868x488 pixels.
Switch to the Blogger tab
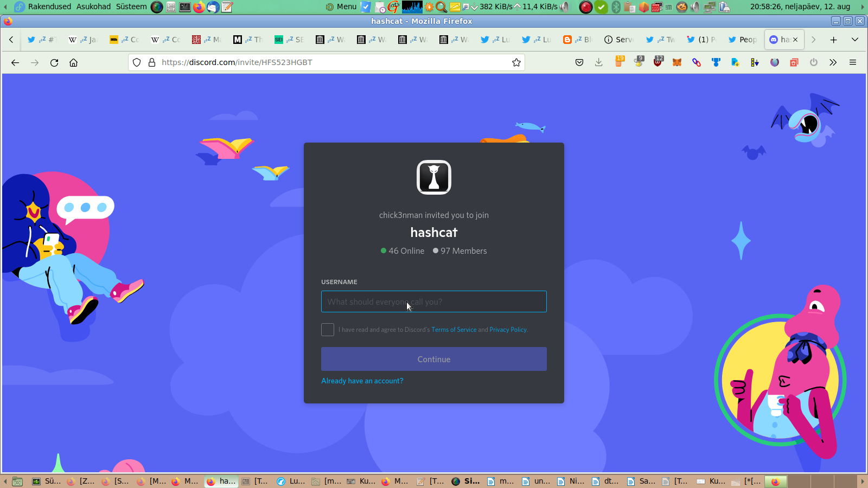click(x=577, y=40)
